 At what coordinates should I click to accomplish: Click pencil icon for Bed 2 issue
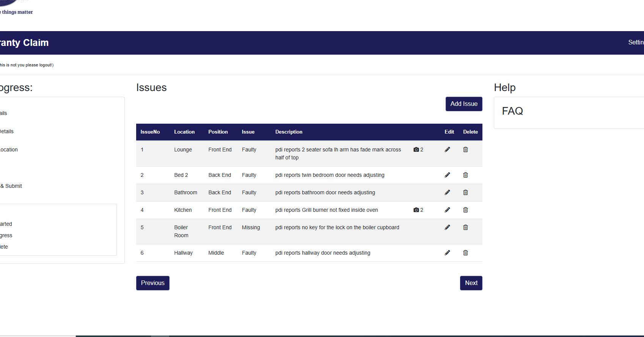click(x=447, y=175)
